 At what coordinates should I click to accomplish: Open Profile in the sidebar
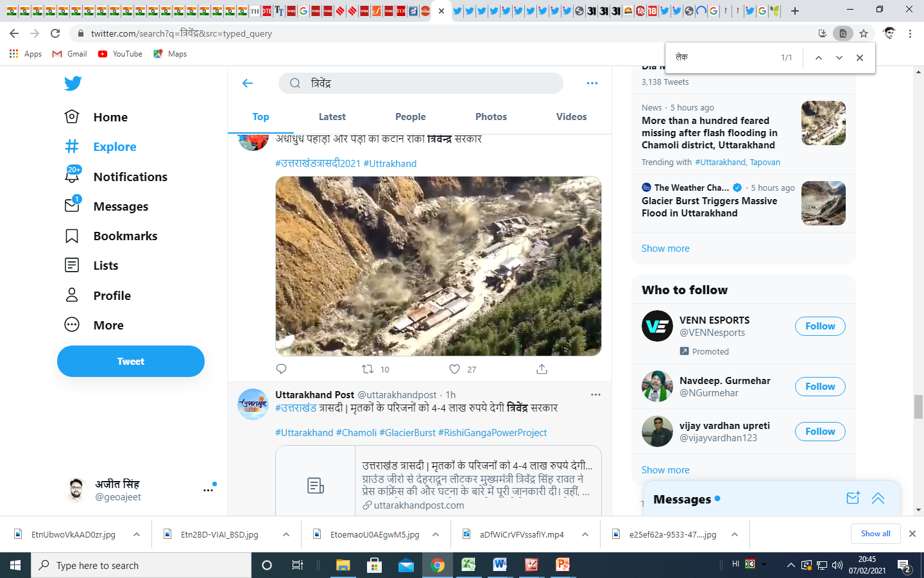98,295
